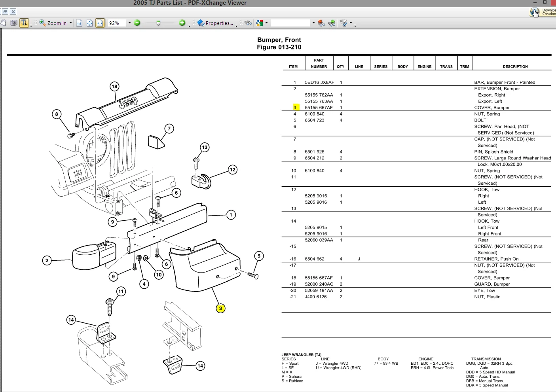Open the Zoom In tool dropdown
The height and width of the screenshot is (392, 556).
pyautogui.click(x=71, y=23)
